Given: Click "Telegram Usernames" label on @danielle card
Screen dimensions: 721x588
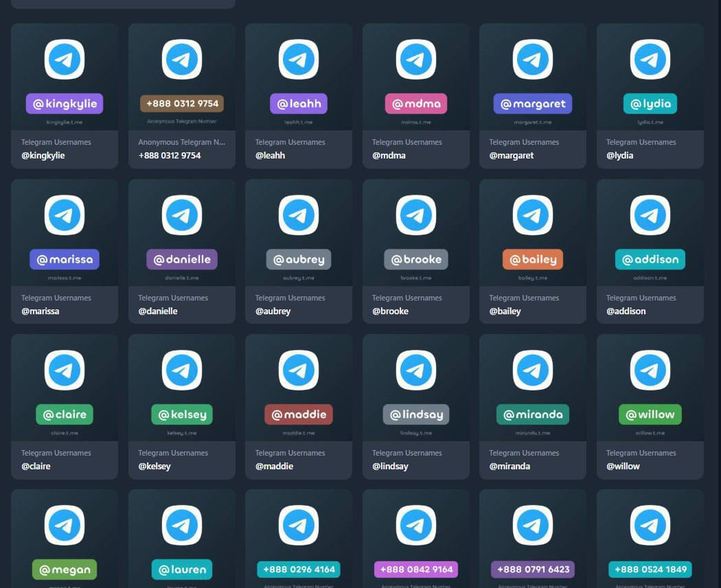Looking at the screenshot, I should tap(173, 298).
